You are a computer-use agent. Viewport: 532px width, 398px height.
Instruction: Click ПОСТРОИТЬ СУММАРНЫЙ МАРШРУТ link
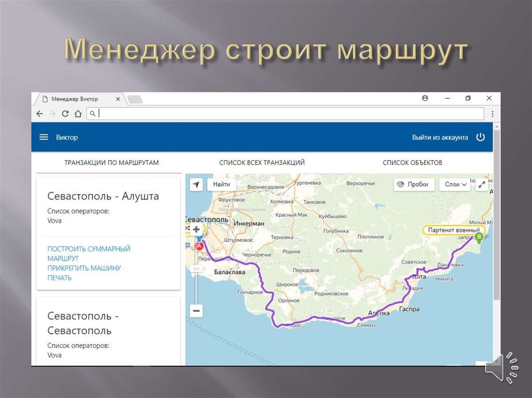point(89,253)
